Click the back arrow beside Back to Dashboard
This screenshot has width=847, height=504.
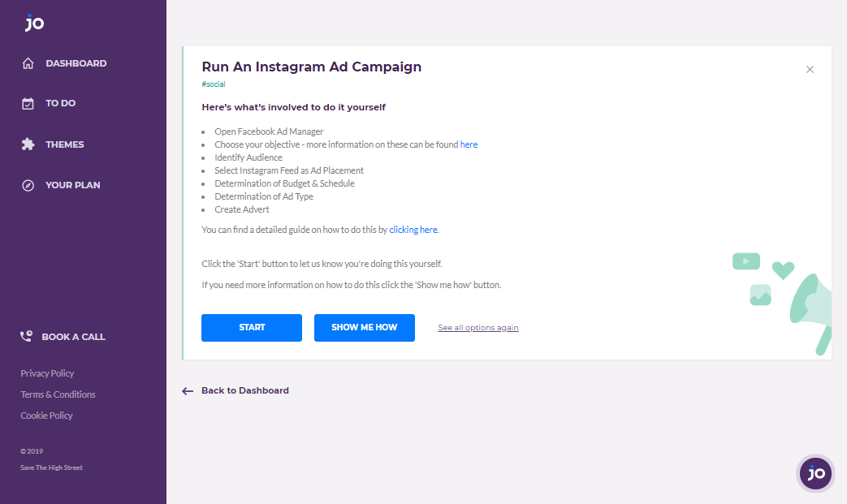188,390
